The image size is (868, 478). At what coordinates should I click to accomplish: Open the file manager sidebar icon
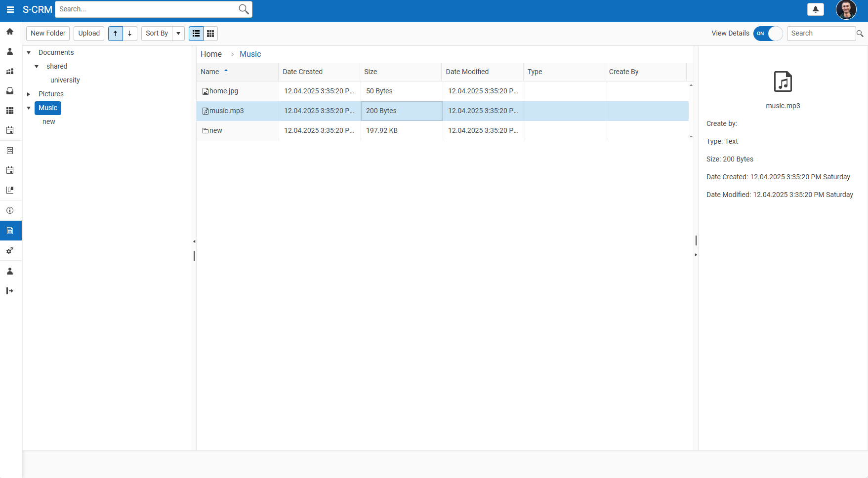[10, 231]
